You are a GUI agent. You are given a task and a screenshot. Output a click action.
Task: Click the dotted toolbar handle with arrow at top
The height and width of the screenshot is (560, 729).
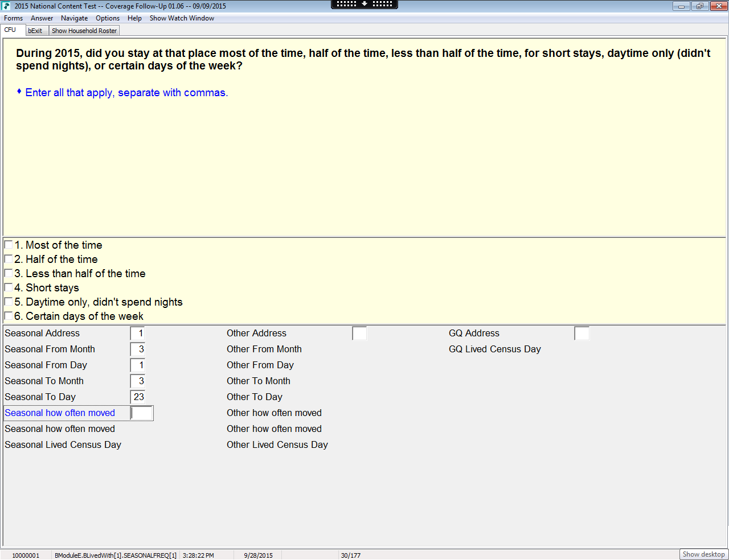(x=364, y=4)
